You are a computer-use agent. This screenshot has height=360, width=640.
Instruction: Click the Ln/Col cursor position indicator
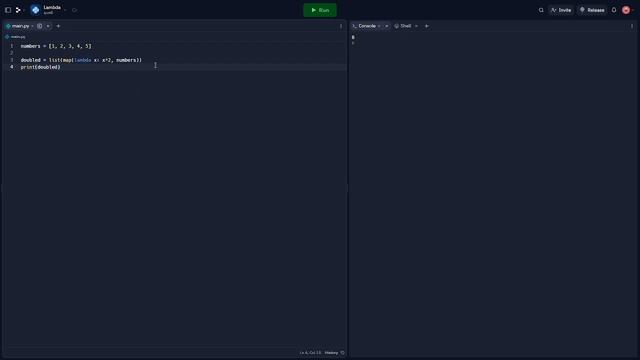(310, 353)
